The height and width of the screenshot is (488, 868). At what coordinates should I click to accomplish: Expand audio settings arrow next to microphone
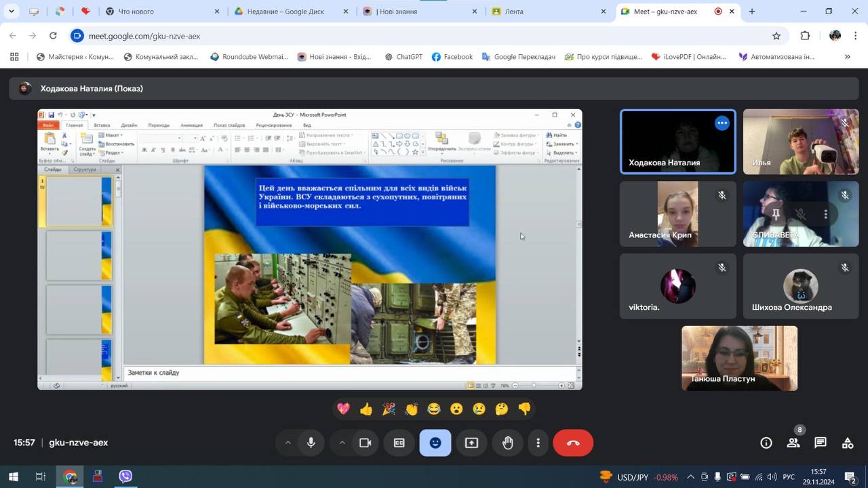288,443
